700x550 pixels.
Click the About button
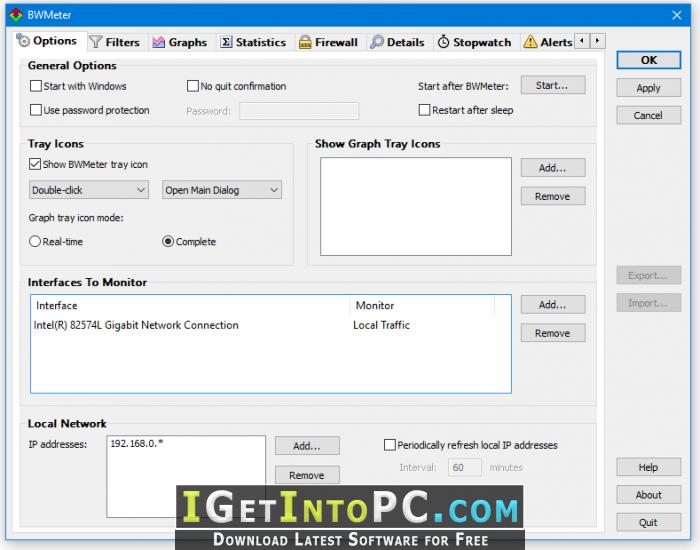(x=649, y=495)
